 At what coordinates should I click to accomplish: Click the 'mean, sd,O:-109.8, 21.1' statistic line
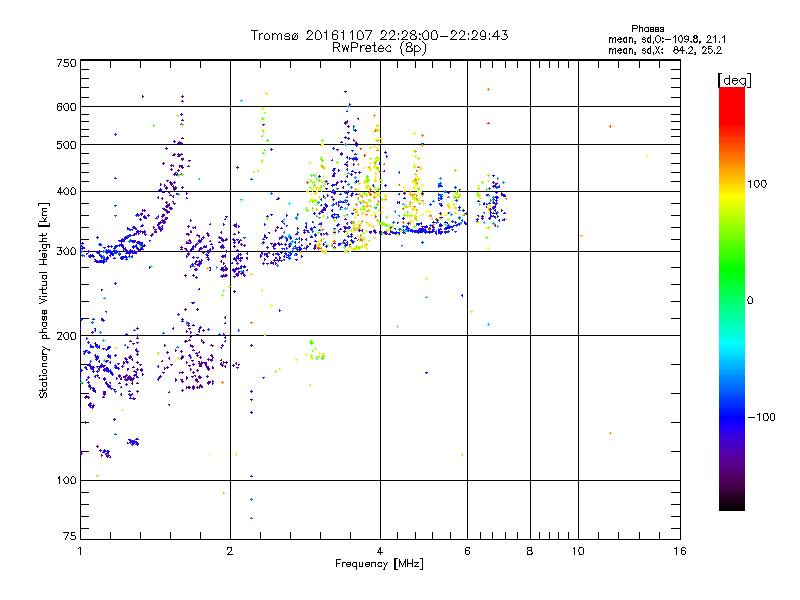pos(667,39)
